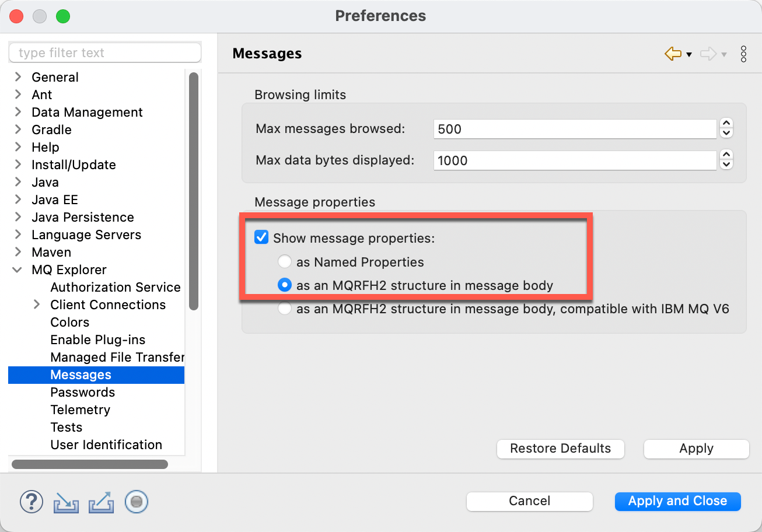Uncheck the Show message properties checkbox
762x532 pixels.
coord(261,237)
